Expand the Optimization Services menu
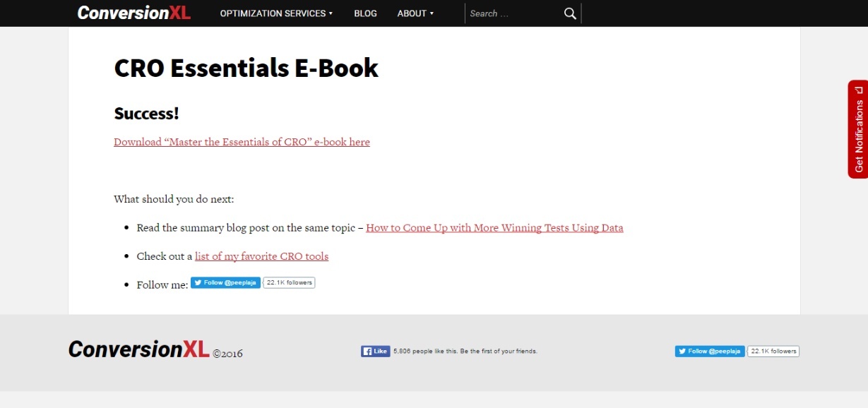The height and width of the screenshot is (408, 868). [x=275, y=13]
